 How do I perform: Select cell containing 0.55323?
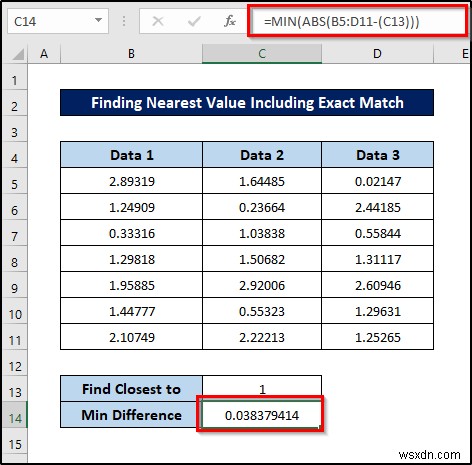coord(262,311)
